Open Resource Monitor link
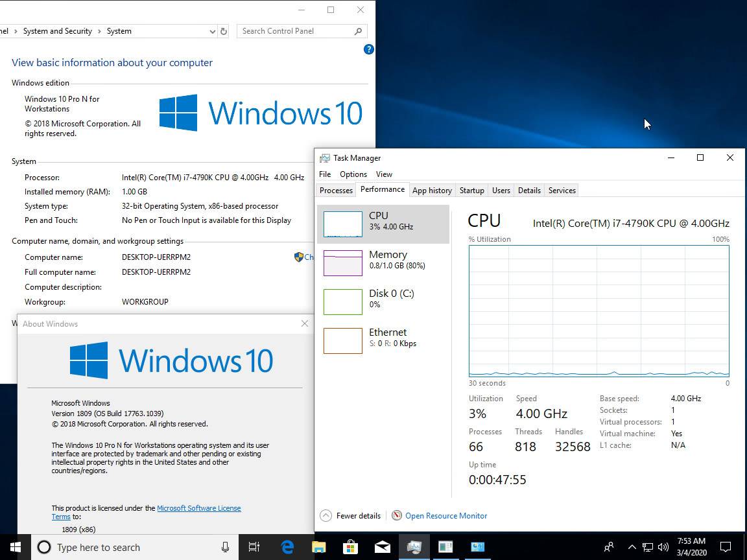 [446, 516]
